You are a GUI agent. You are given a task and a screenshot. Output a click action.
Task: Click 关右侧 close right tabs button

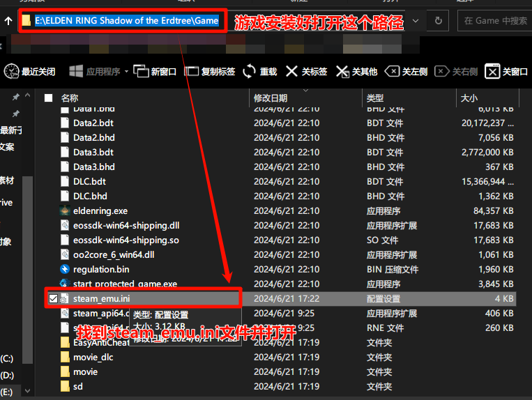[x=456, y=72]
